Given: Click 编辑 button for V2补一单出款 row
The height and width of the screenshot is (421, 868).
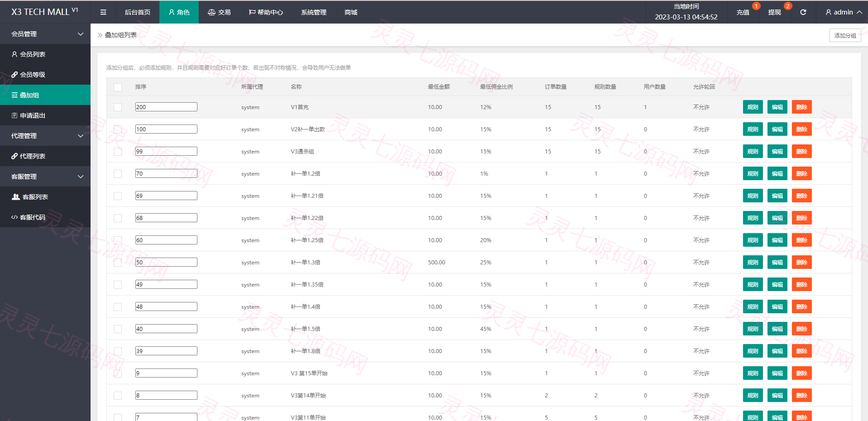Looking at the screenshot, I should click(777, 129).
